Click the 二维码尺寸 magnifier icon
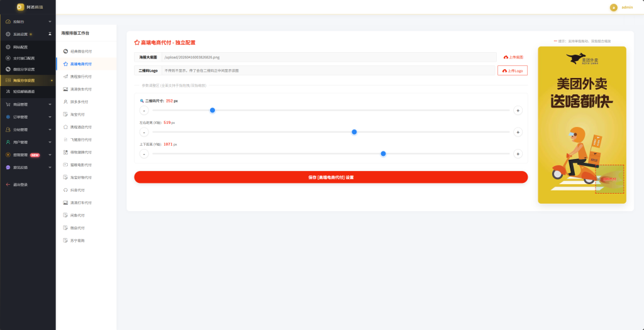The image size is (644, 330). [x=142, y=101]
